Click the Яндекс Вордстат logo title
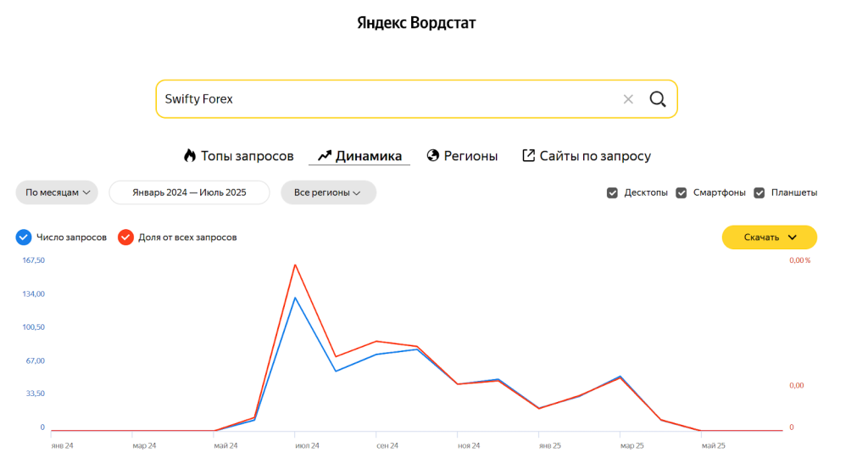Image resolution: width=868 pixels, height=458 pixels. tap(416, 24)
